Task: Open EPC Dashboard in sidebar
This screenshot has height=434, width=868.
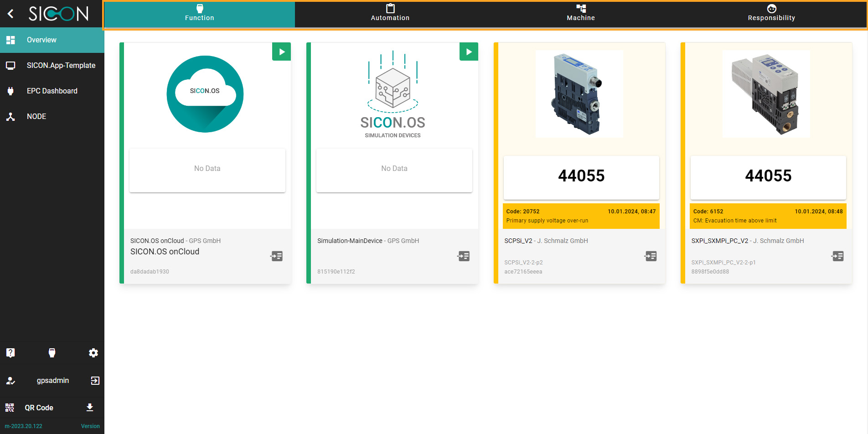Action: coord(52,91)
